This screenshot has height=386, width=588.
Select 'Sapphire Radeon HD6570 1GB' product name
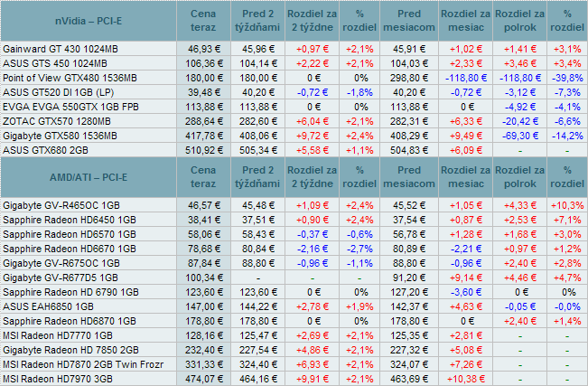[70, 235]
